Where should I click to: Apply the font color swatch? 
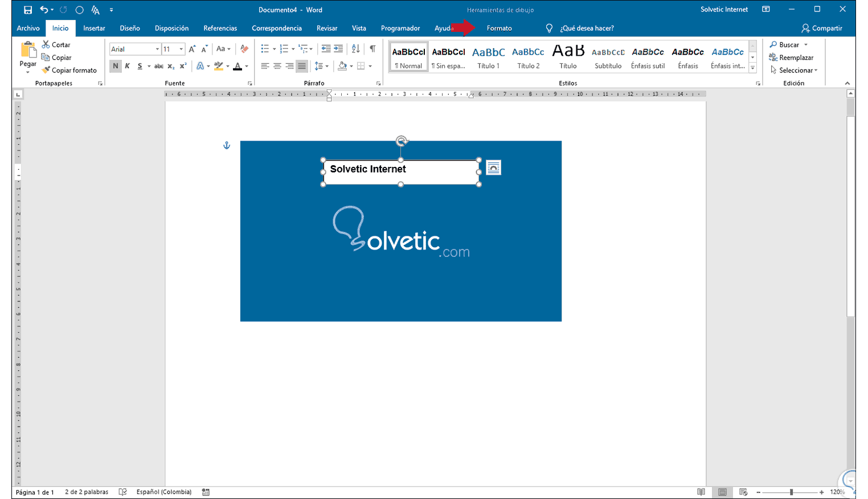click(238, 66)
